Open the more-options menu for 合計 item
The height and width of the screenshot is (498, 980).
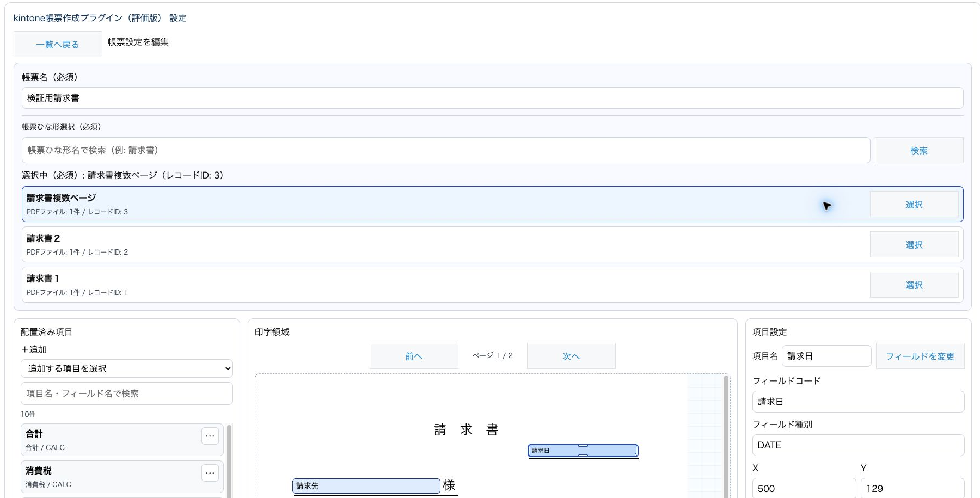coord(210,436)
